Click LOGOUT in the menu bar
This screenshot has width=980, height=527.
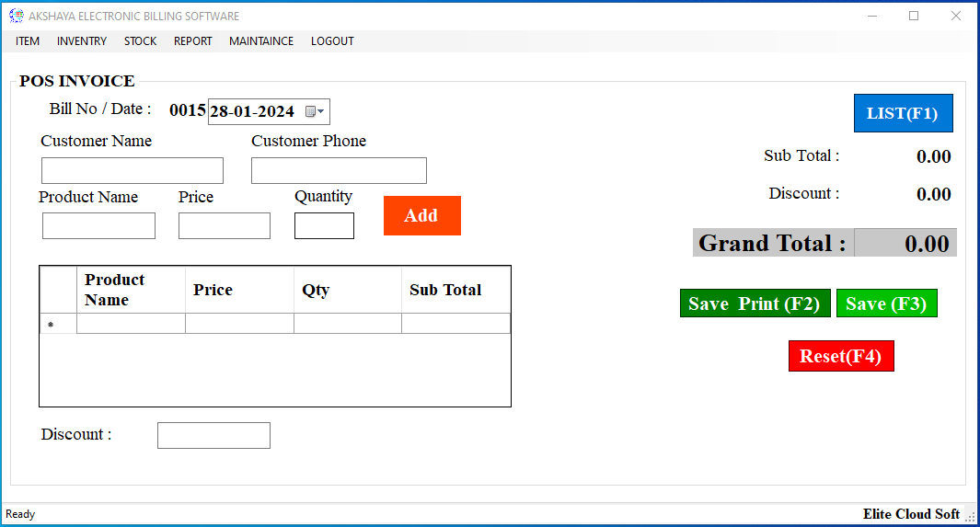(x=332, y=41)
